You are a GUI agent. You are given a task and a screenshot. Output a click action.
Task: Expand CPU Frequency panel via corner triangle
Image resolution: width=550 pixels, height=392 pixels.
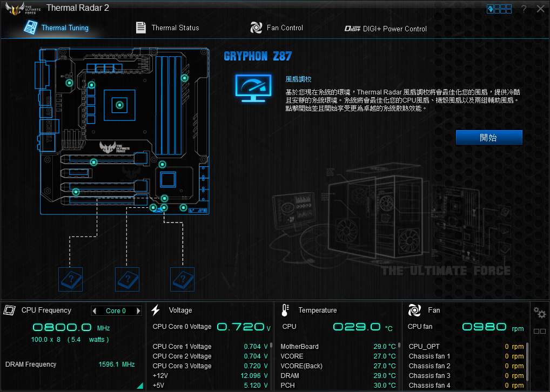coord(140,386)
